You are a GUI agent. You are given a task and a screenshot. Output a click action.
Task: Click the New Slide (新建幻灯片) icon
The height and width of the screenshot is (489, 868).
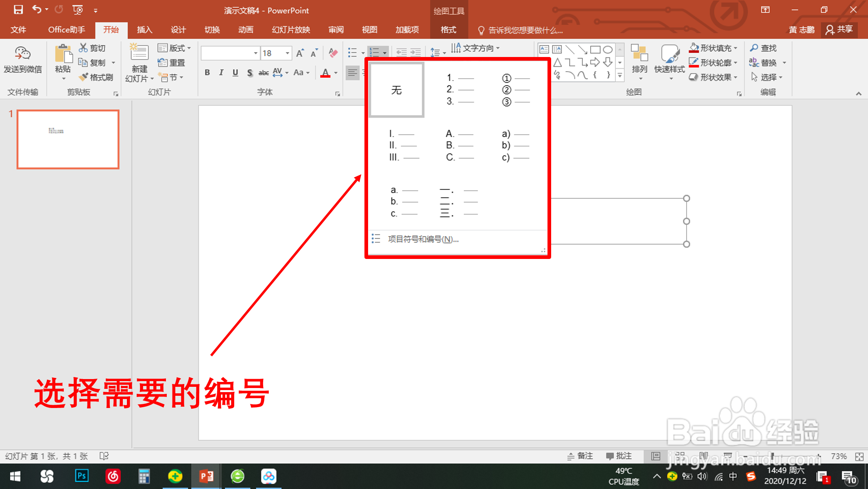pyautogui.click(x=139, y=53)
